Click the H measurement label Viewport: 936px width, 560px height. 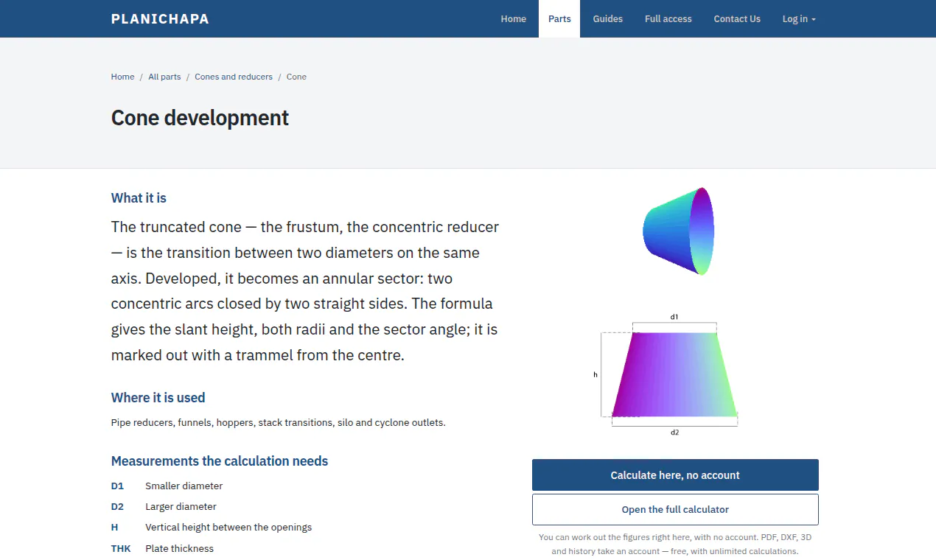tap(114, 528)
